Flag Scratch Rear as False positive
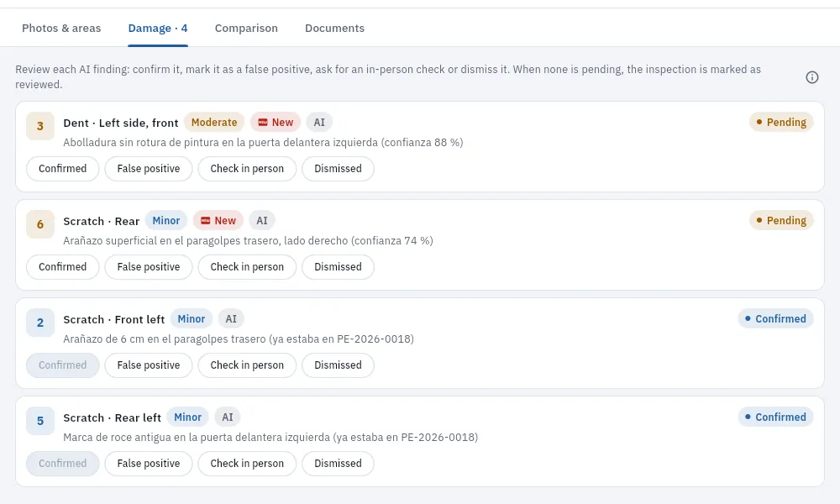 tap(149, 267)
